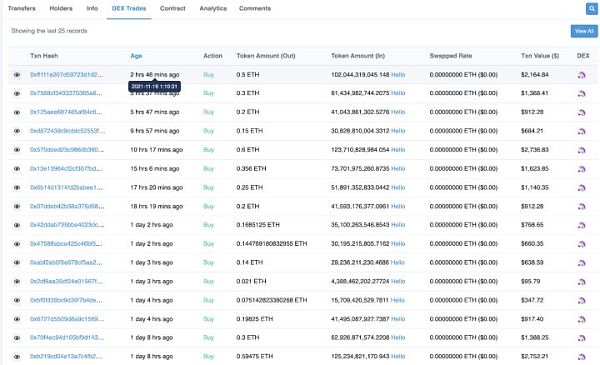Screen dimensions: 600x365
Task: Click the View All button
Action: 584,31
